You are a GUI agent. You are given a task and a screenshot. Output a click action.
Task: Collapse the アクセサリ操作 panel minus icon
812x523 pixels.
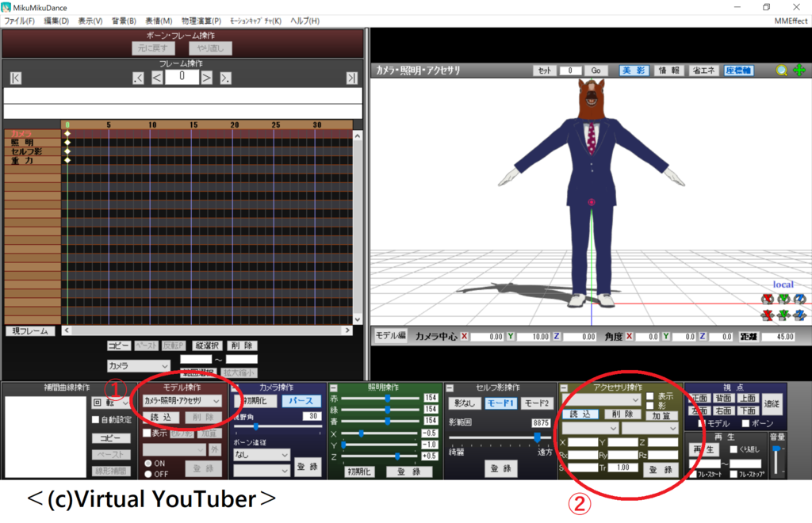564,387
